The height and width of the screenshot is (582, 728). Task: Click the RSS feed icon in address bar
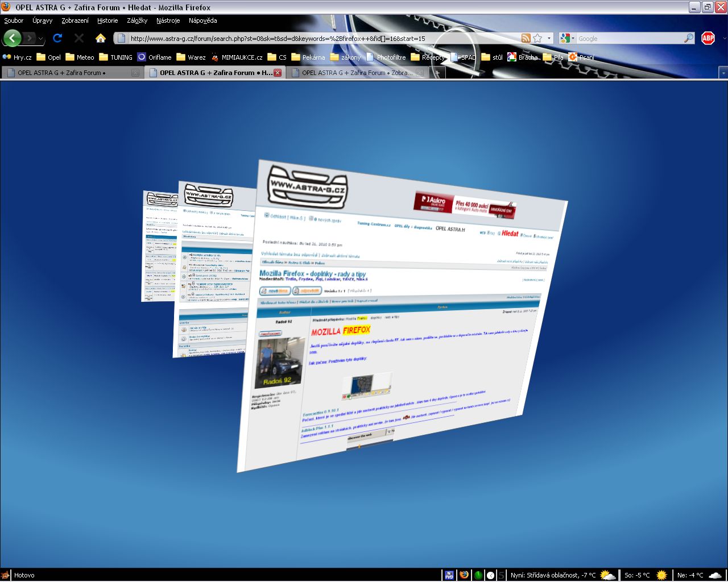(x=526, y=38)
